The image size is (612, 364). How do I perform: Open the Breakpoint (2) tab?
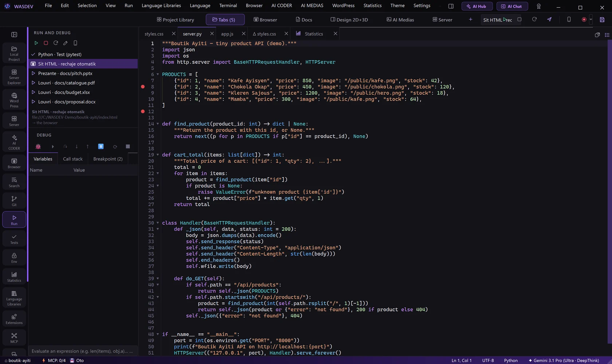point(108,159)
